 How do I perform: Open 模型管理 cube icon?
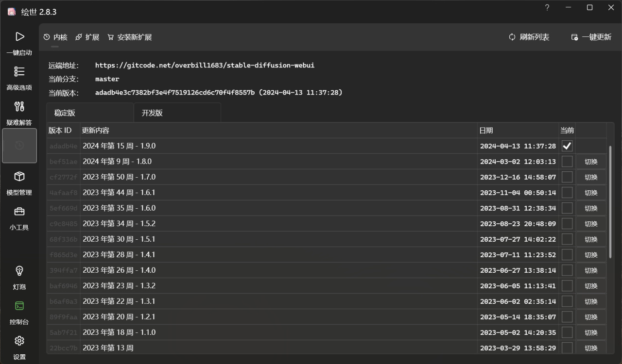tap(19, 177)
